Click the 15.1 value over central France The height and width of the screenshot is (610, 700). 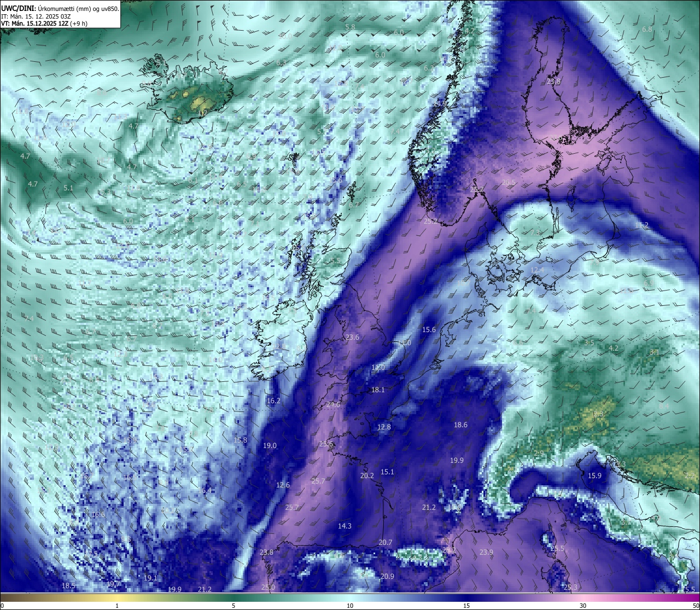pos(387,472)
